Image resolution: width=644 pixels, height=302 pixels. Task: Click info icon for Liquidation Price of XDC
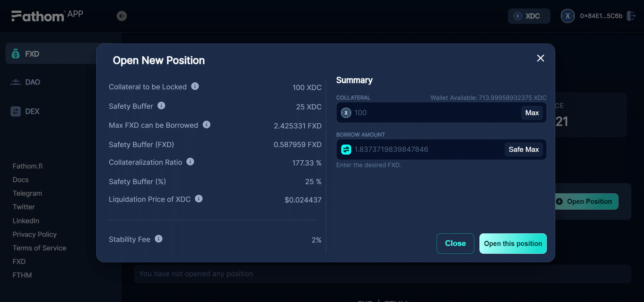pos(199,199)
